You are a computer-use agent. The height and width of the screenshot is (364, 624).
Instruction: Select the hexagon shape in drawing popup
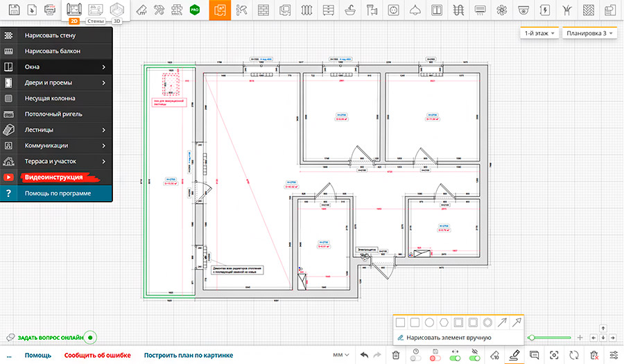444,322
